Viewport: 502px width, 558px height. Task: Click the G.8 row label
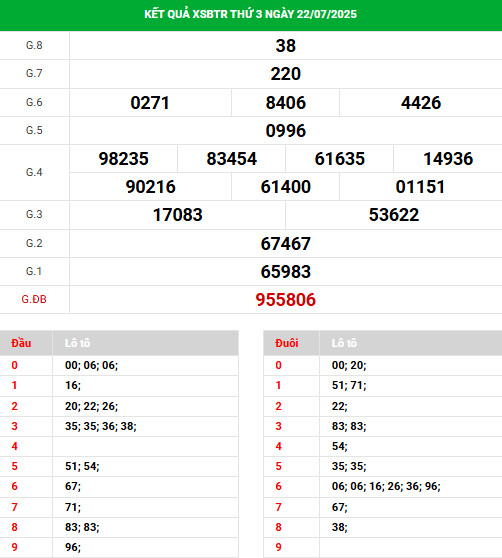pyautogui.click(x=34, y=45)
